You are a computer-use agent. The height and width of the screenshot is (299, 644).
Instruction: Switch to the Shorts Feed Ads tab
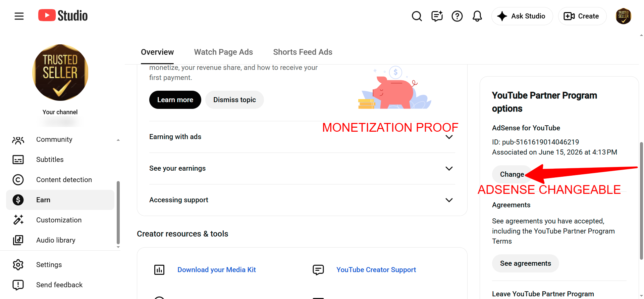click(x=303, y=52)
